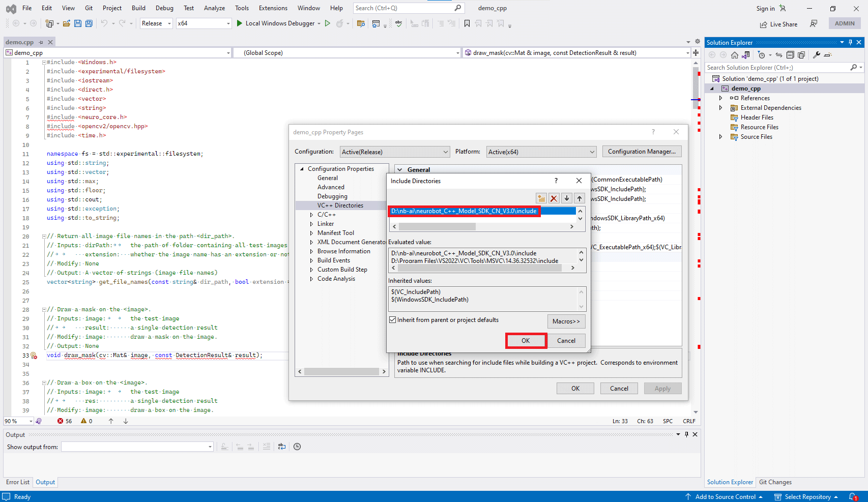Select the VC++ Directories property page
Viewport: 868px width, 502px height.
pyautogui.click(x=340, y=205)
